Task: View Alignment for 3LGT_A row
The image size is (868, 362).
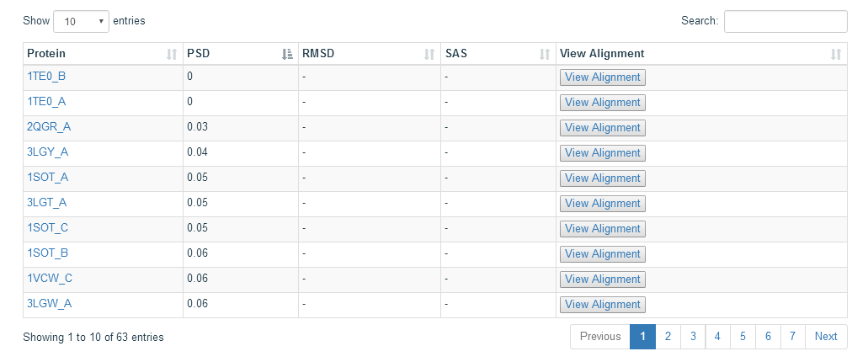Action: point(602,203)
